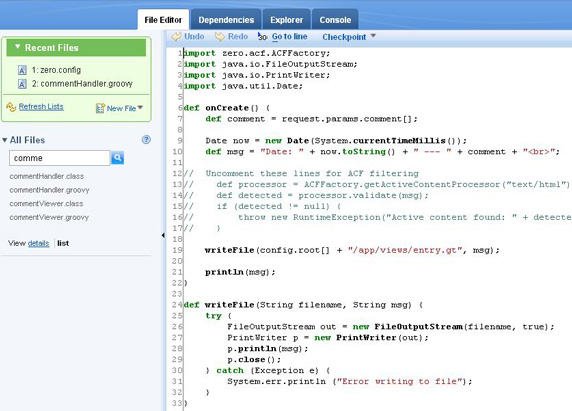Viewport: 572px width, 411px height.
Task: Open commentHandler.groovy in All Files results
Action: point(49,190)
